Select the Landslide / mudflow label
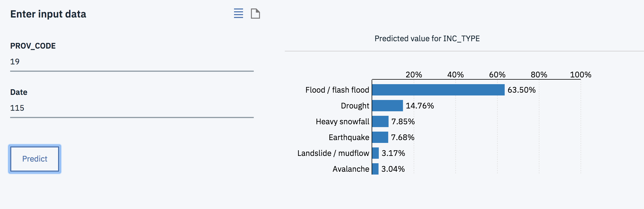644x209 pixels. click(x=333, y=153)
